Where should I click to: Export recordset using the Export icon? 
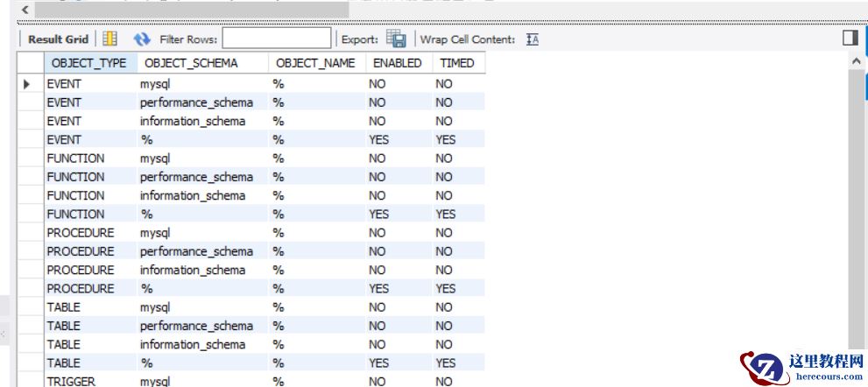tap(396, 39)
